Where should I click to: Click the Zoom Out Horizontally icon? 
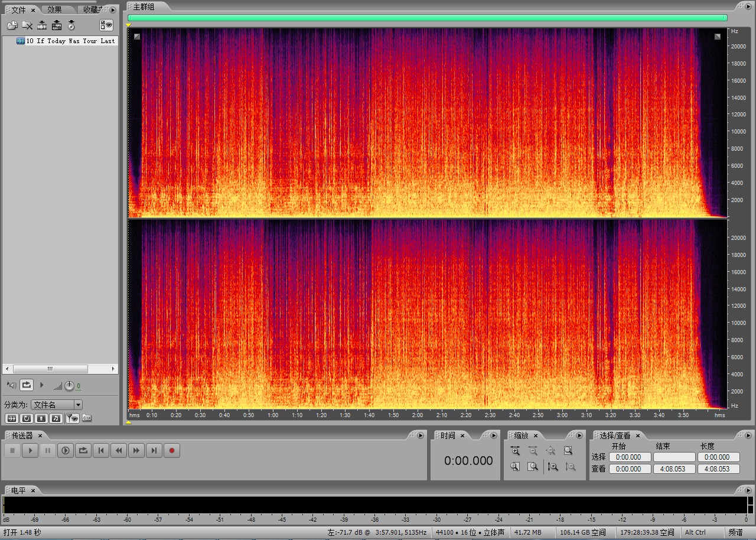coord(533,451)
